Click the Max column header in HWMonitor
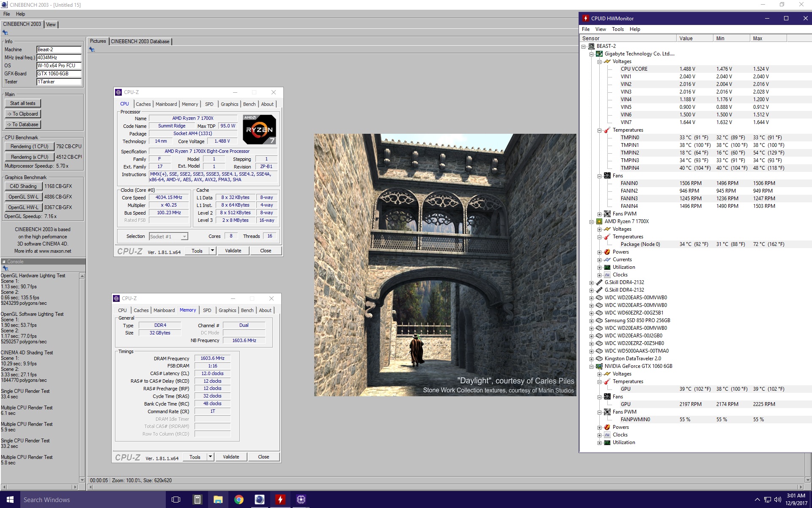 point(768,38)
